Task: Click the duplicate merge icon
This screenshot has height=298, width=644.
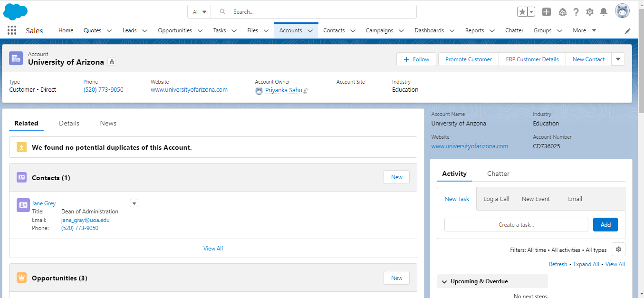Action: pos(21,147)
